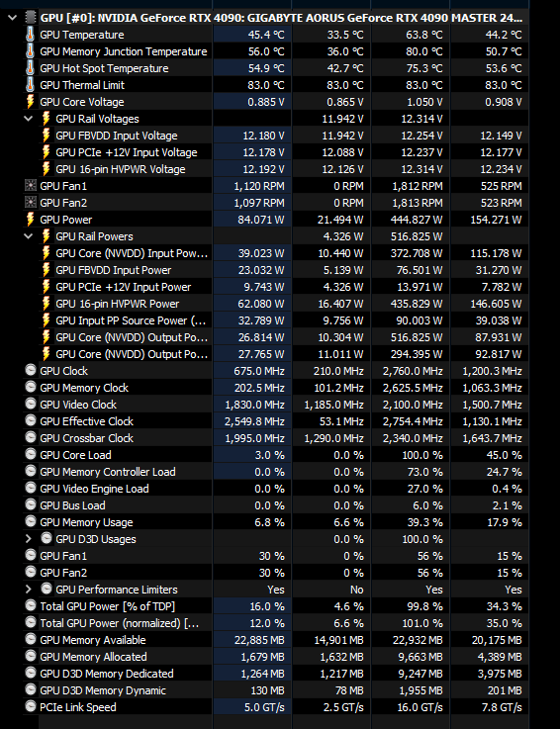Select the GPU D3D Memory Dynamic row label
The image size is (560, 729).
(103, 690)
